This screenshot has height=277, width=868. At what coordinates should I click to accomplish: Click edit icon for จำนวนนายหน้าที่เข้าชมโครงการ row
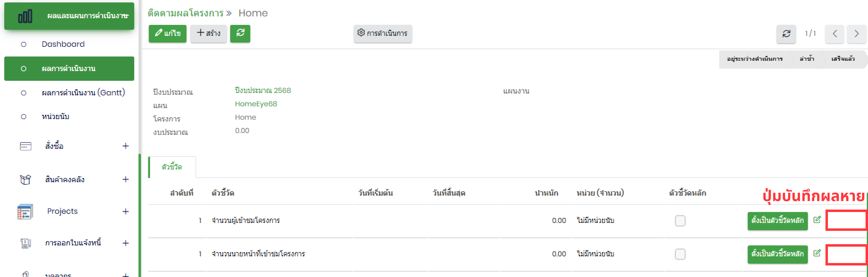pyautogui.click(x=817, y=253)
